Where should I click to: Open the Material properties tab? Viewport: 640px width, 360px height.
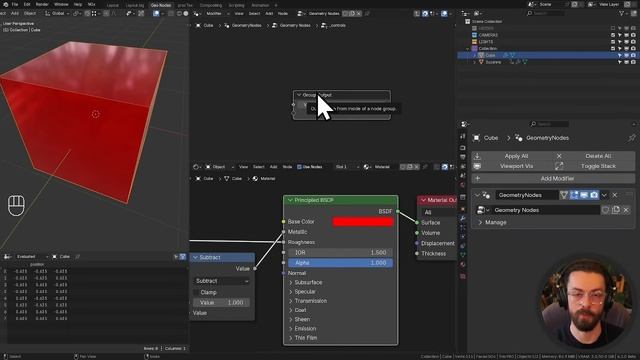[x=463, y=264]
